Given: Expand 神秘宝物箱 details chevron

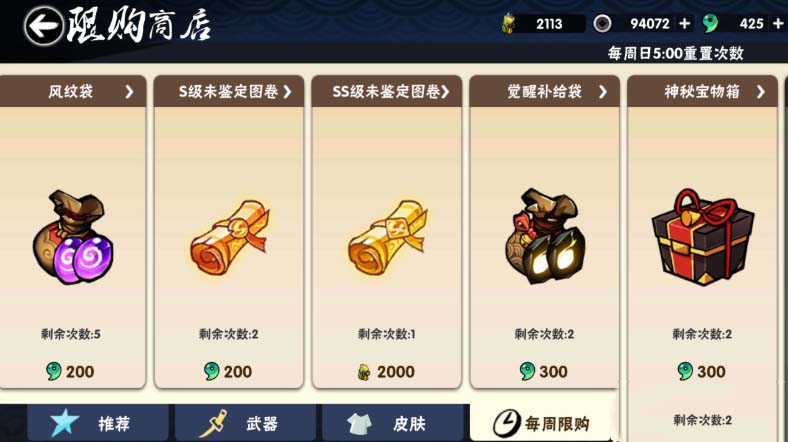Looking at the screenshot, I should point(760,91).
